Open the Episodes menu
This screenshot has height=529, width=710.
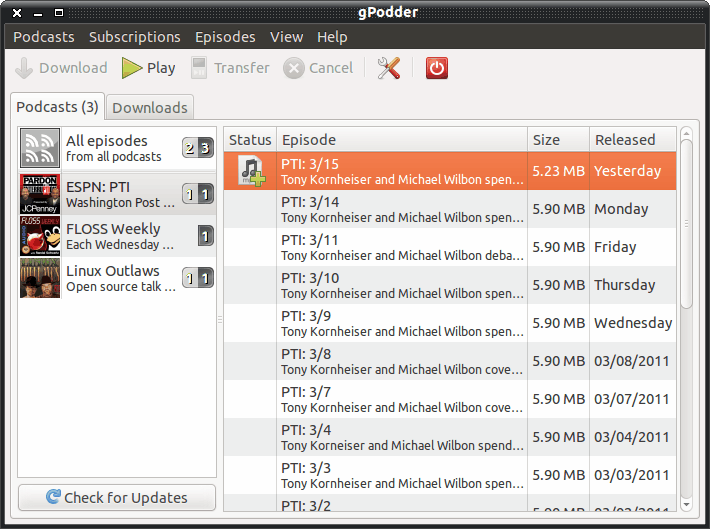coord(225,37)
